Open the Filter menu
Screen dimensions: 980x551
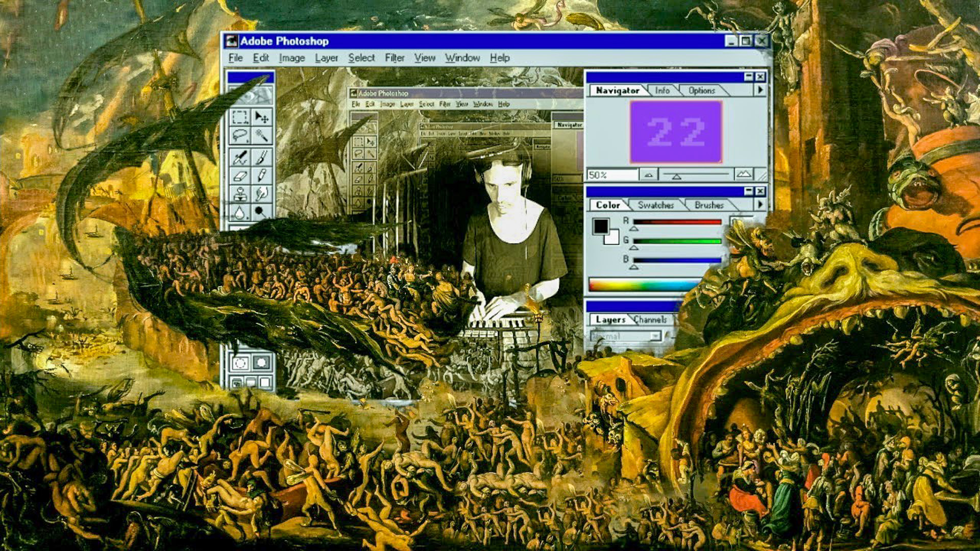395,58
